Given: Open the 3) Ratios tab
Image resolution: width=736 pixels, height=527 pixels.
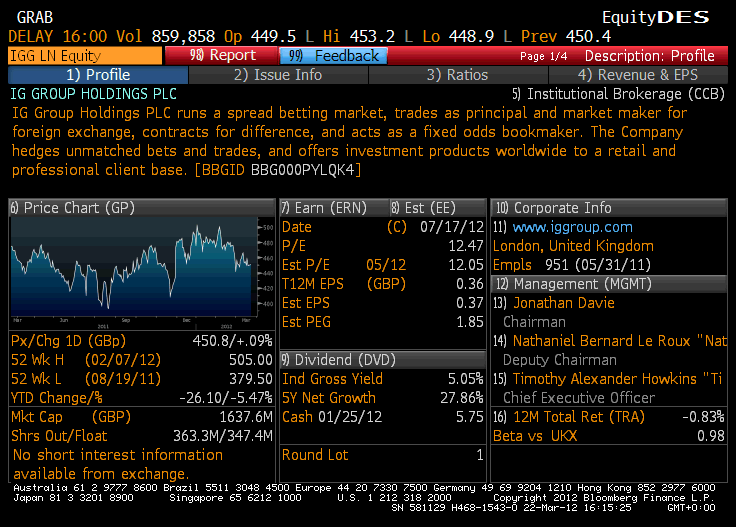Looking at the screenshot, I should click(x=458, y=75).
